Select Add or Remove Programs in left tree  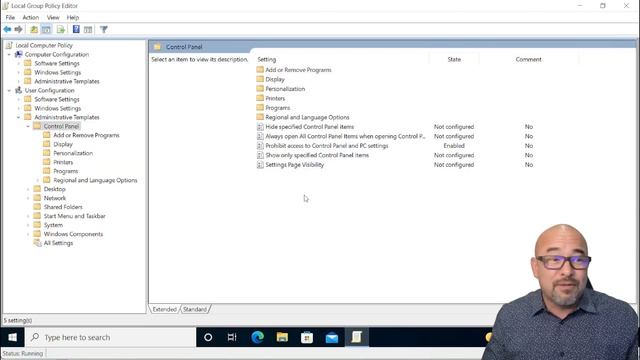pyautogui.click(x=86, y=135)
